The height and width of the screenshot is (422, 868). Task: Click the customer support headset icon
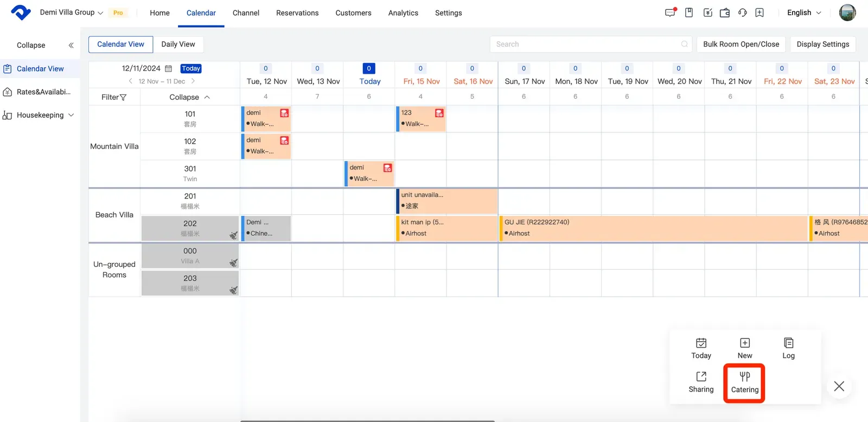(x=742, y=12)
